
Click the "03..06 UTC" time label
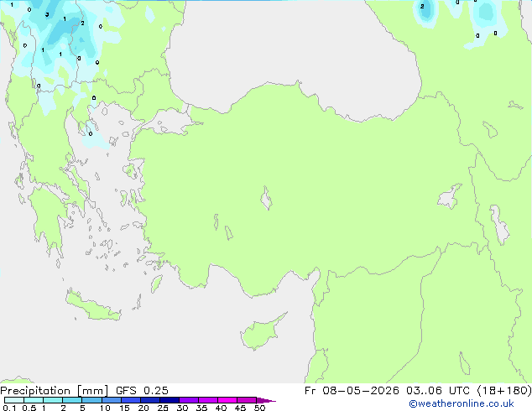[438, 391]
